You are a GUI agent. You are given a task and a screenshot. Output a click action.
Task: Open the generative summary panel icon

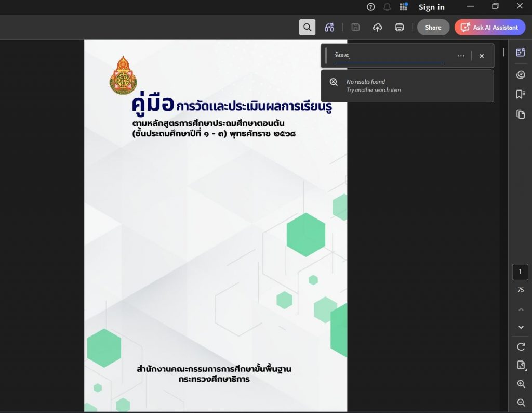[x=521, y=52]
